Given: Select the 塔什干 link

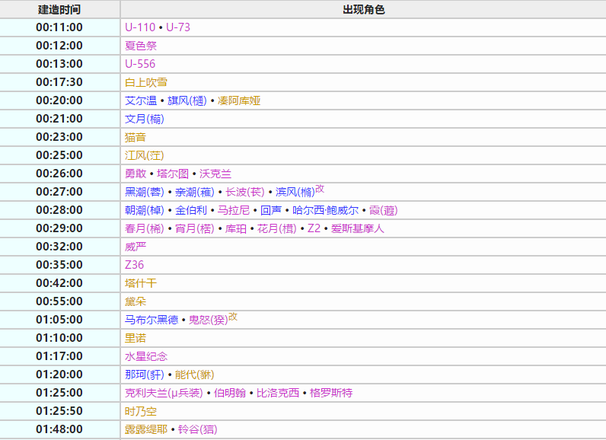Looking at the screenshot, I should [x=140, y=283].
